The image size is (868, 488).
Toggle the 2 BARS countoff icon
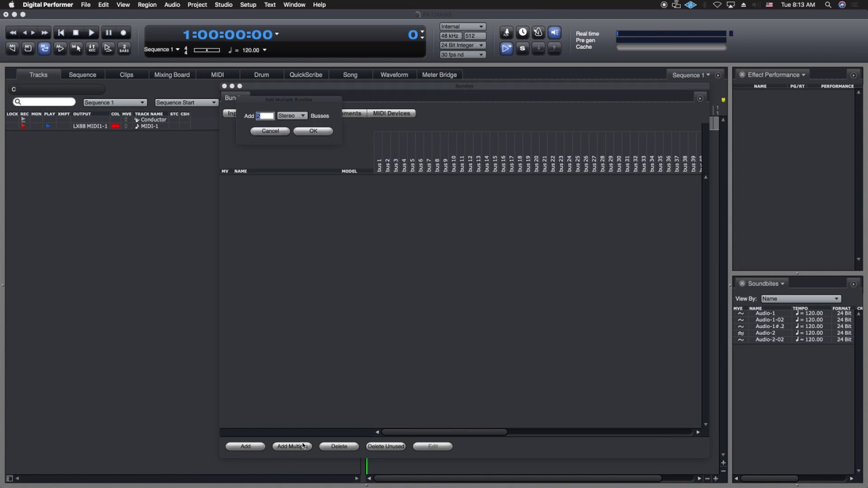click(124, 48)
